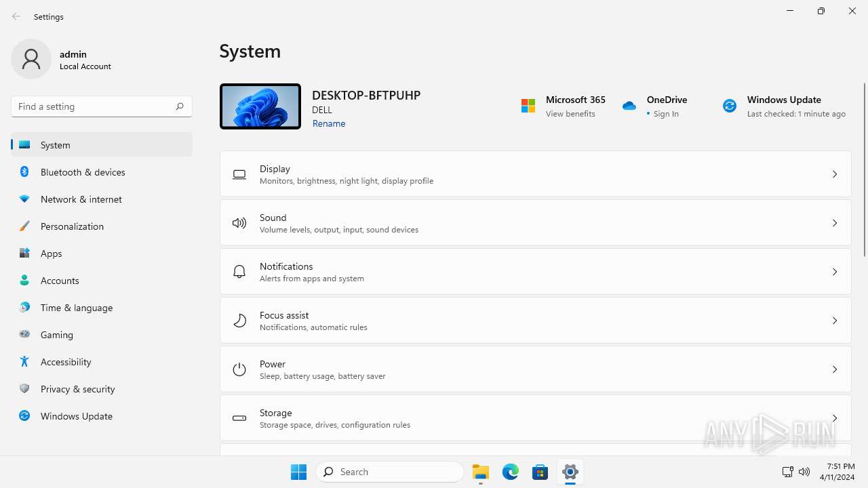Screen dimensions: 868x488
Task: Click the System monitor icon in sidebar
Action: click(x=24, y=145)
